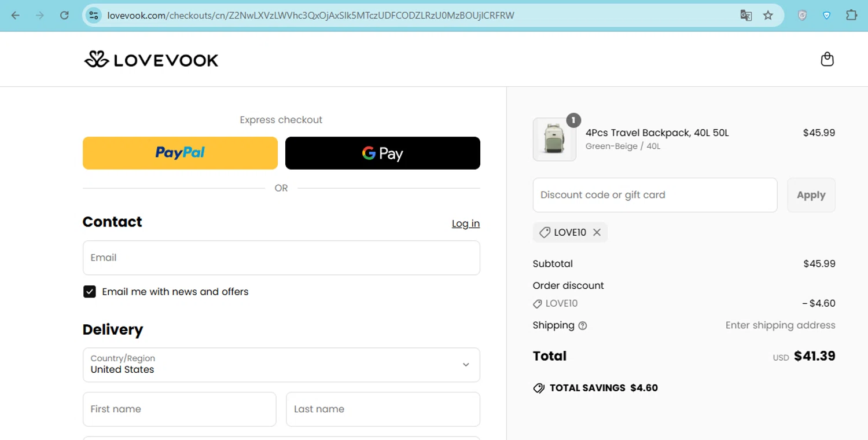
Task: Expand the Country/Region dropdown
Action: tap(281, 365)
